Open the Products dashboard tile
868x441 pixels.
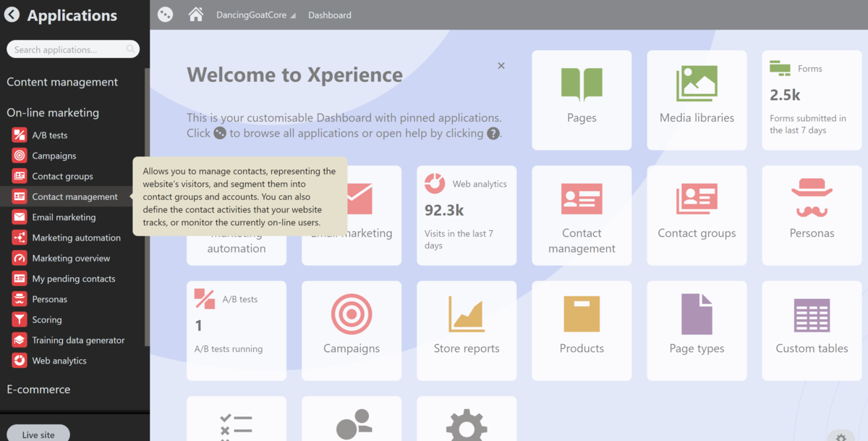[582, 330]
